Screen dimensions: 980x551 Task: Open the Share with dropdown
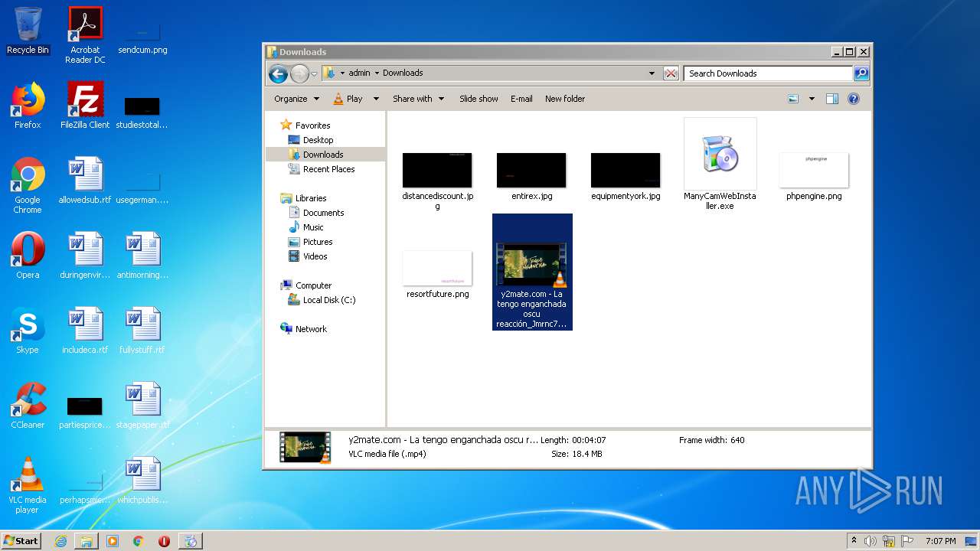[418, 99]
